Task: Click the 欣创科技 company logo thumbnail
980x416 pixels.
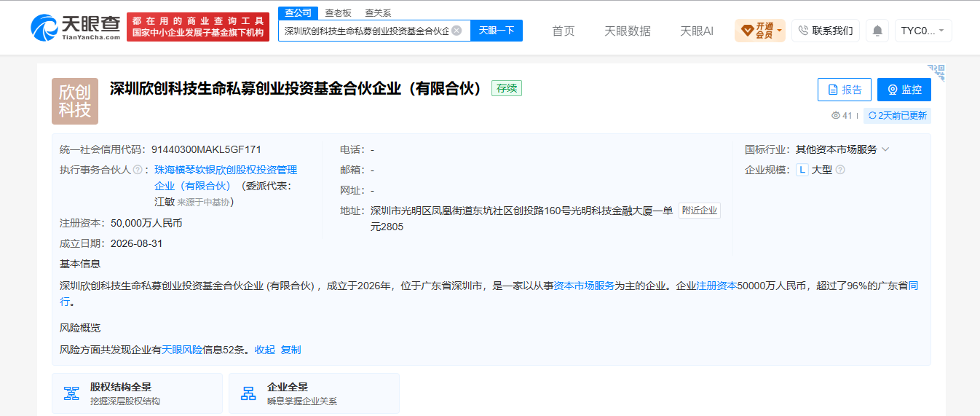Action: pyautogui.click(x=75, y=101)
